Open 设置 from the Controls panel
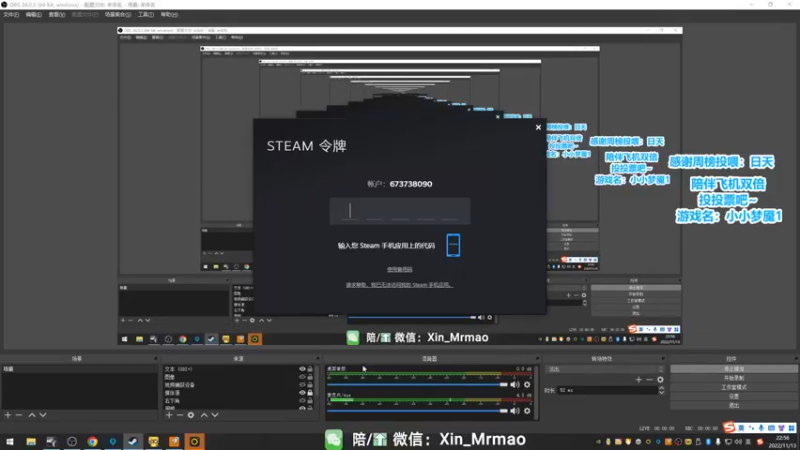This screenshot has width=800, height=450. tap(734, 396)
